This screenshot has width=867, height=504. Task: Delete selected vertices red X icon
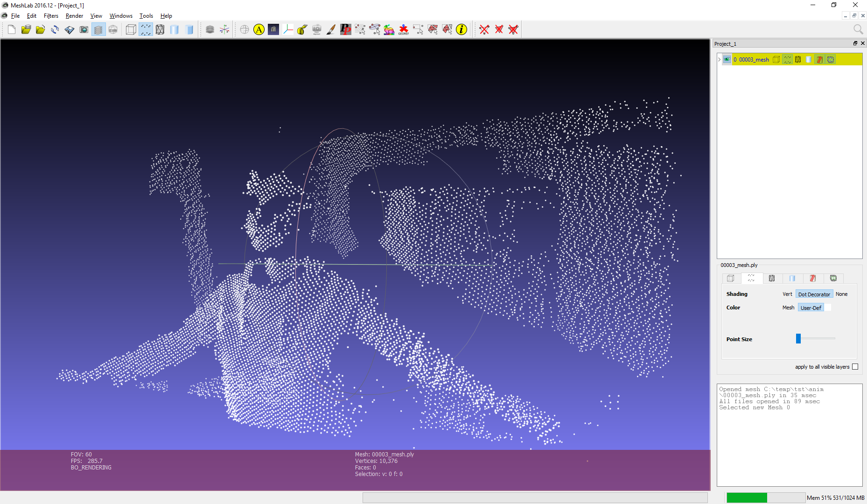point(484,30)
